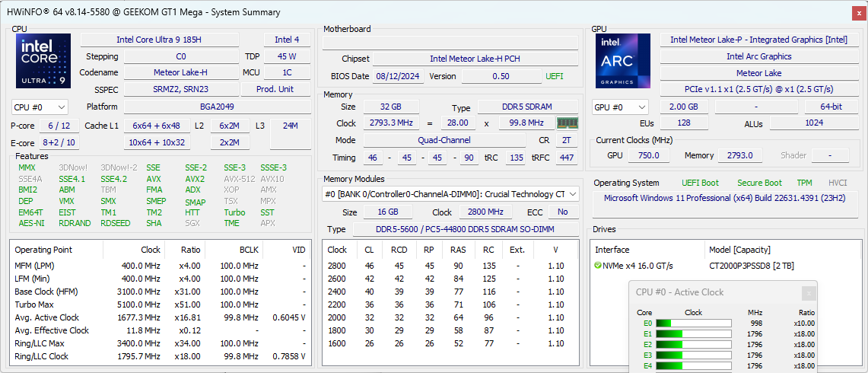Screen dimensions: 868x373
Task: Click the Prod. Unit field
Action: (x=275, y=89)
